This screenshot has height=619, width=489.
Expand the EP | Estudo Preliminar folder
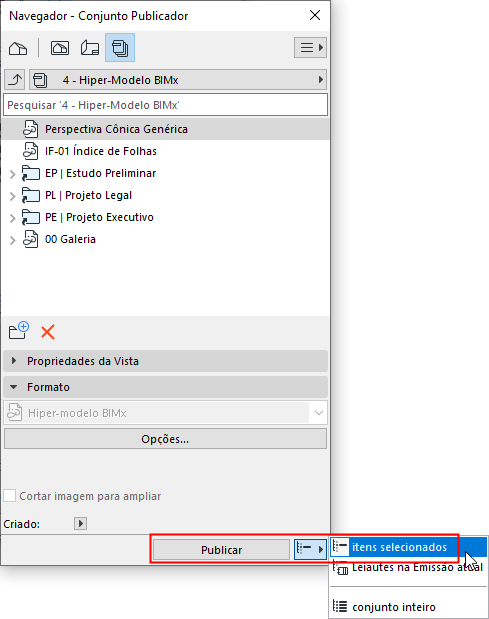12,174
